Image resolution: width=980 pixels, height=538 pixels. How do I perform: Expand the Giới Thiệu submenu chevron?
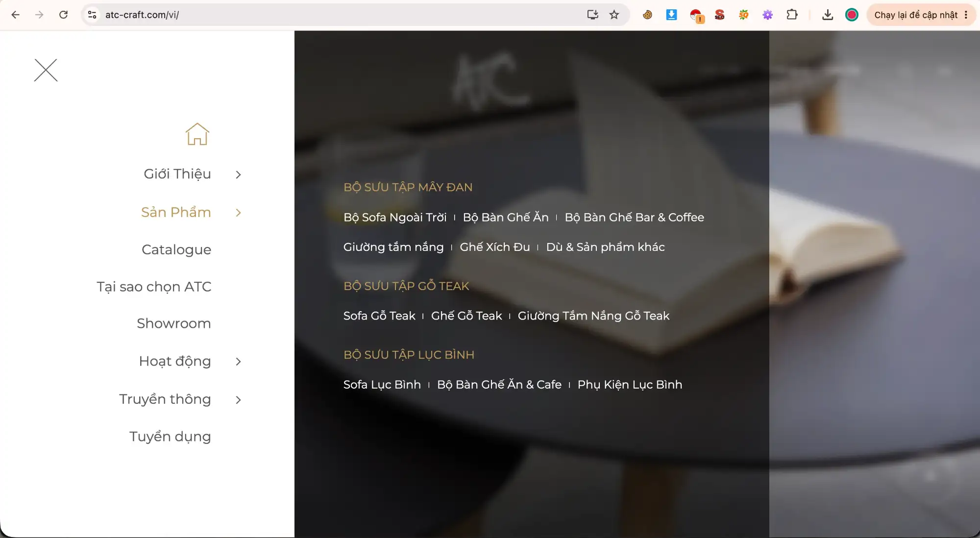coord(239,174)
